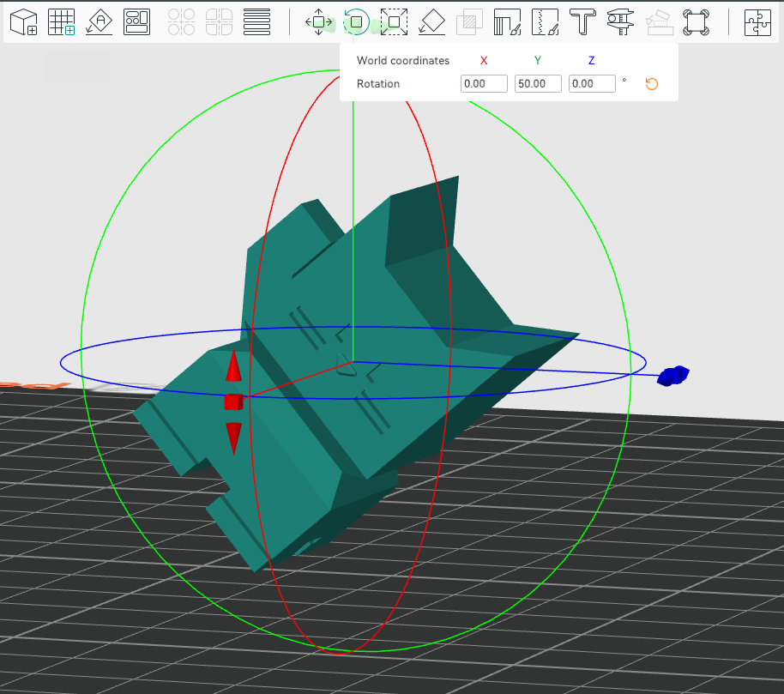Select the Move tool
The image size is (784, 694).
pos(319,22)
